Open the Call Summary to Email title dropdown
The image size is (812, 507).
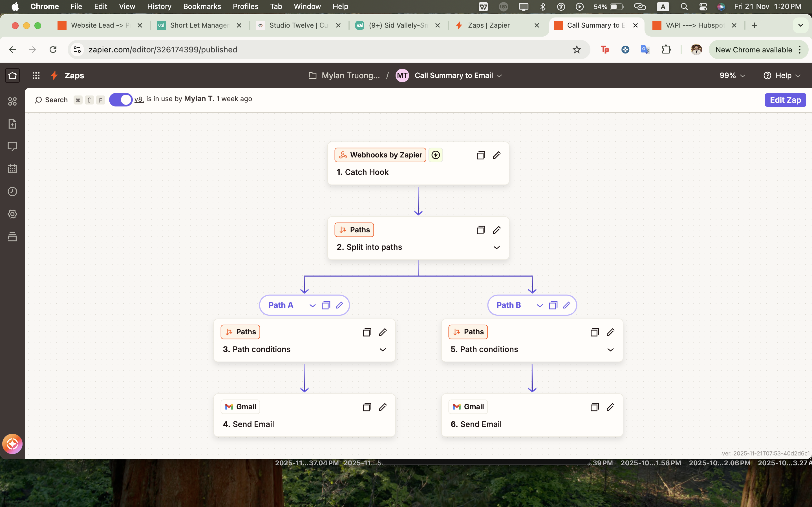[x=499, y=75]
